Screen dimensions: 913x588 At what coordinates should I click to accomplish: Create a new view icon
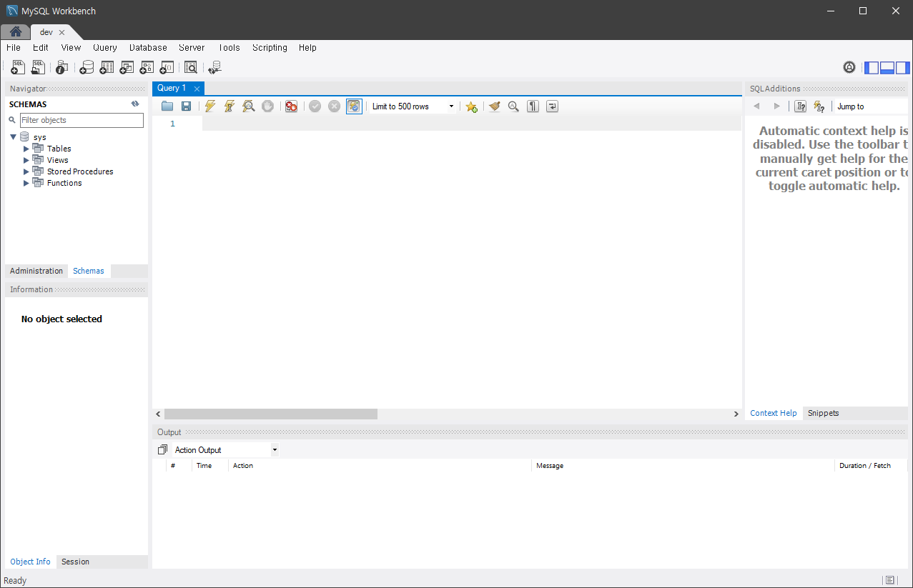pos(127,67)
